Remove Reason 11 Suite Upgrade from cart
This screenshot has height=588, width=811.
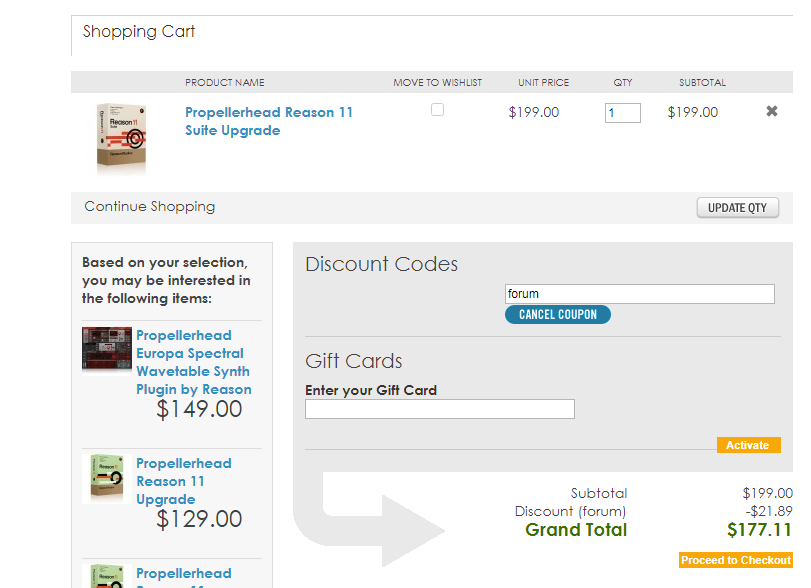click(x=772, y=111)
